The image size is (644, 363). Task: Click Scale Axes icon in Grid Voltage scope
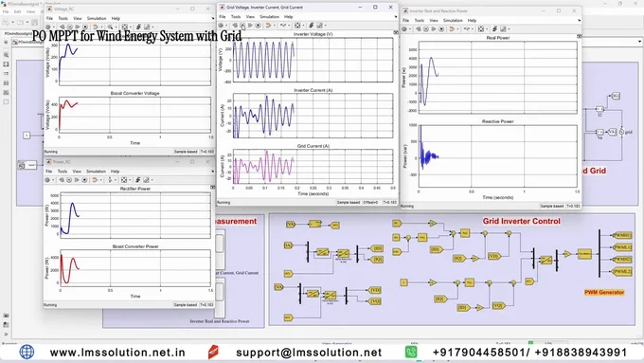pos(297,25)
